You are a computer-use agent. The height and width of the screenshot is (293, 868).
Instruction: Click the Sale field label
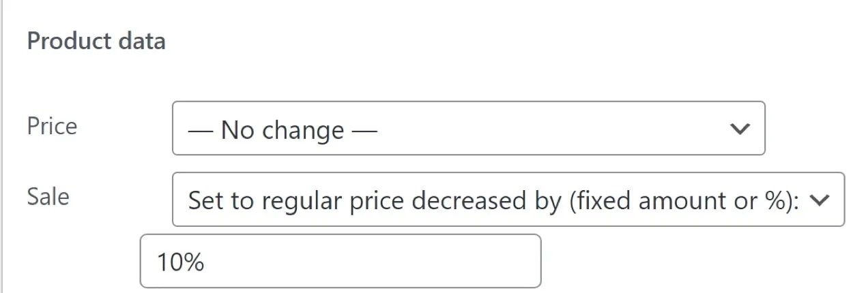[48, 196]
